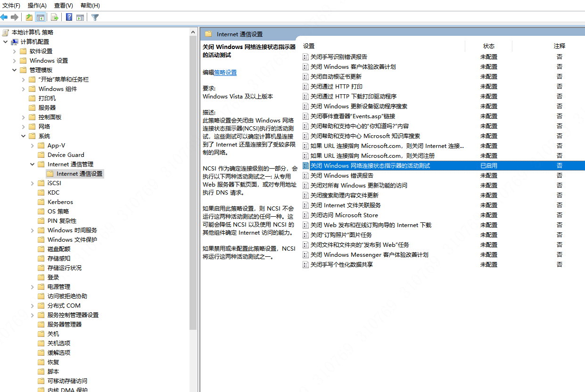Click the policy icon beside 关闭"订购照片"图片任务
Screen dimensions: 585x392
point(305,235)
